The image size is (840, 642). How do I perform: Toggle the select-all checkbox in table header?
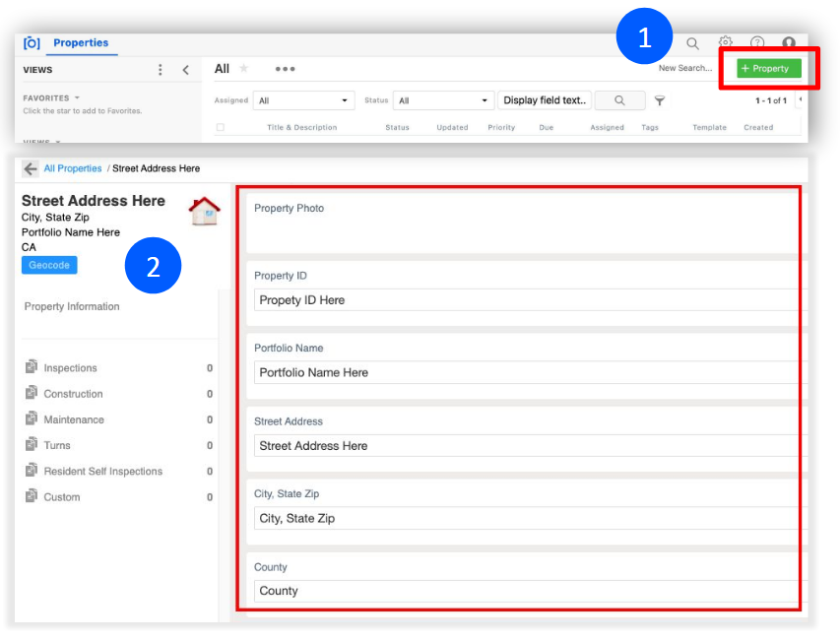point(221,128)
